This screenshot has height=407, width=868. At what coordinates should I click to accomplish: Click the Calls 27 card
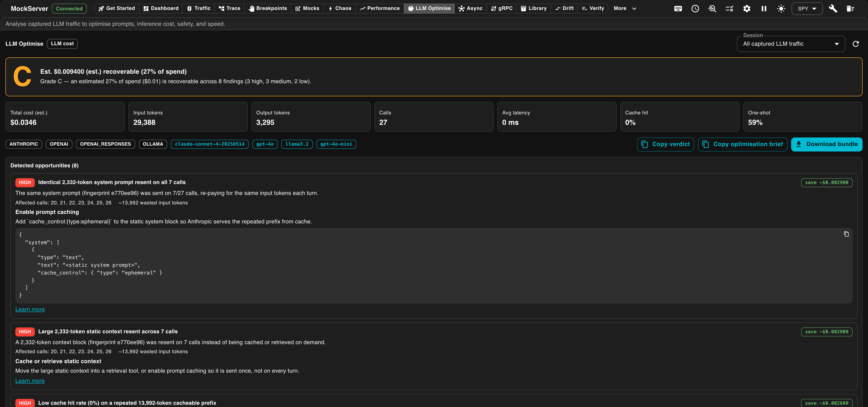click(x=434, y=117)
